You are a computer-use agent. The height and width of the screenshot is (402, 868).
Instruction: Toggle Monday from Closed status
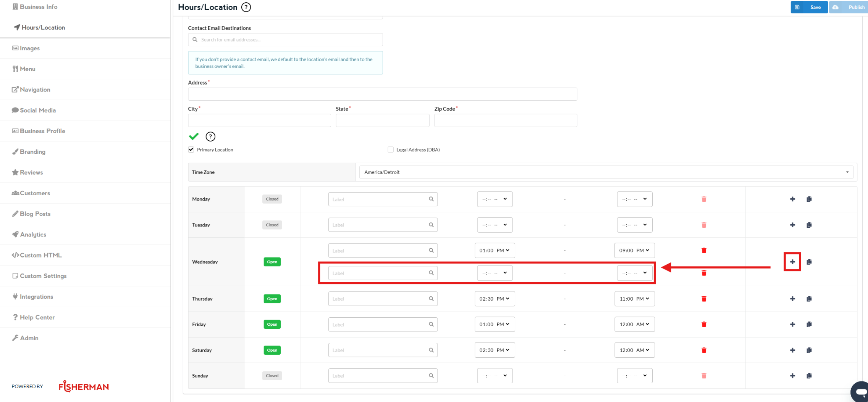pos(272,199)
